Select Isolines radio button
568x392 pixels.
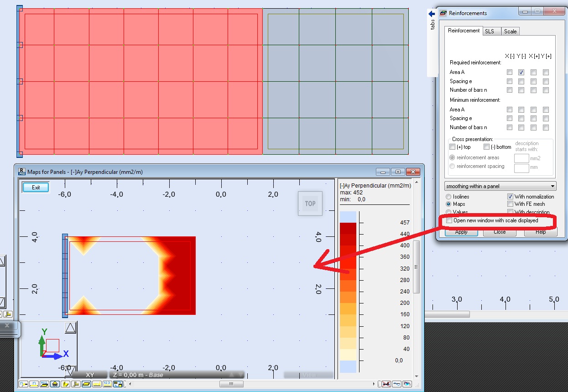[x=448, y=197]
